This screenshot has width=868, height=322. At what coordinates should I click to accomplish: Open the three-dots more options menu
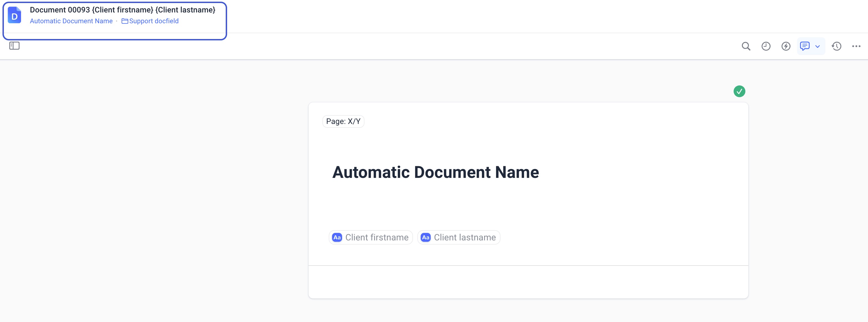[x=856, y=46]
